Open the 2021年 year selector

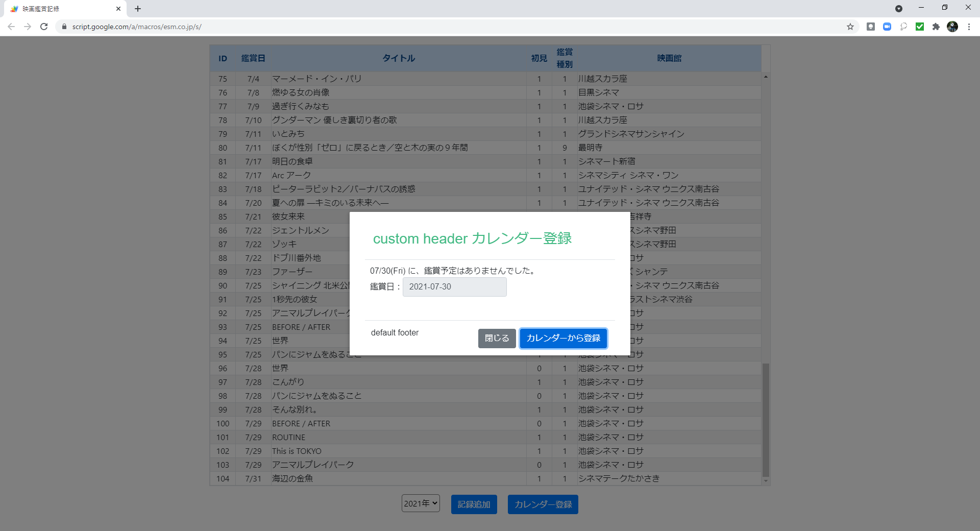[420, 503]
